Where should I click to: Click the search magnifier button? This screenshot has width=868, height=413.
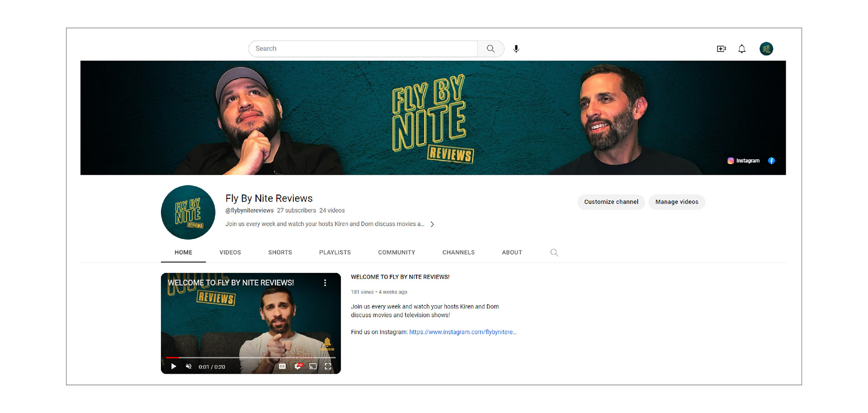tap(491, 49)
